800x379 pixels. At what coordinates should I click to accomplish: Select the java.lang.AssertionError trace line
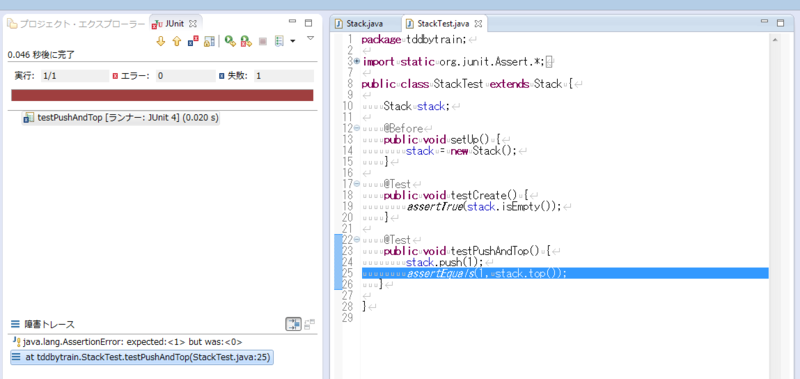click(127, 342)
